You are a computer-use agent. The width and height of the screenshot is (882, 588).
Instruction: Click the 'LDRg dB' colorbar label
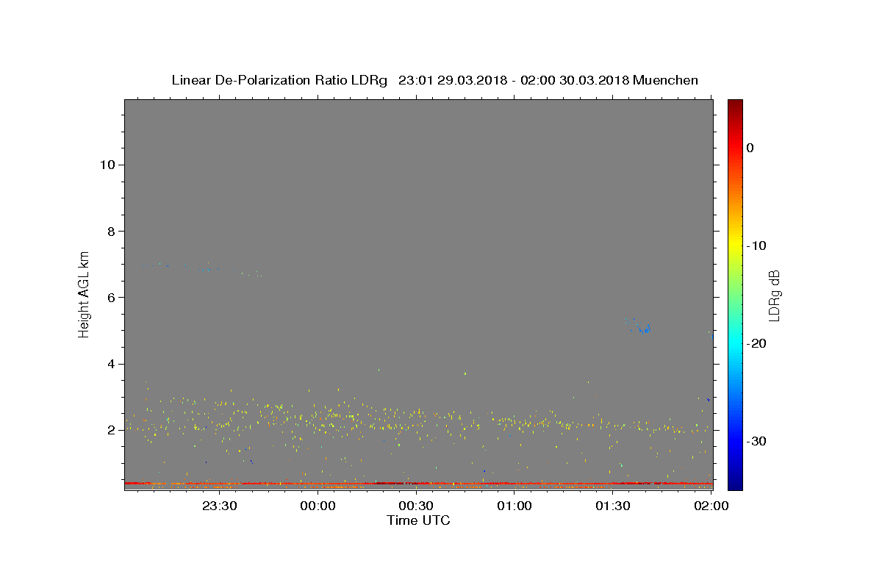774,295
